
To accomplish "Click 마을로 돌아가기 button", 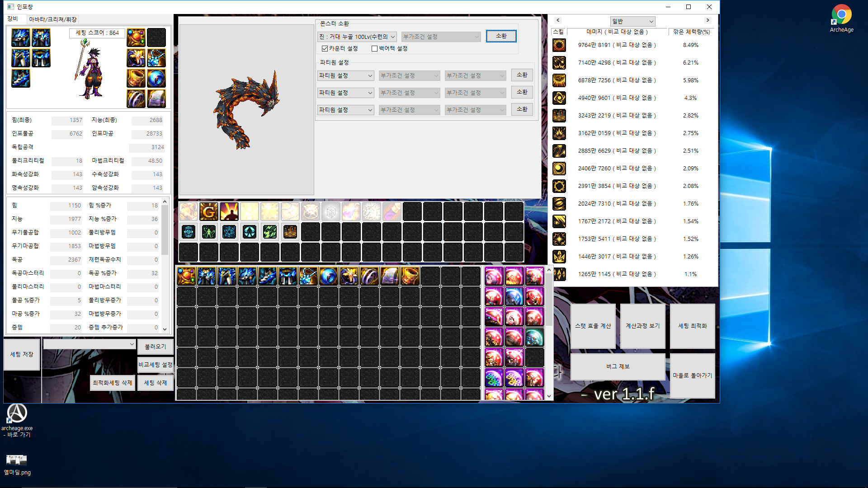I will click(692, 375).
